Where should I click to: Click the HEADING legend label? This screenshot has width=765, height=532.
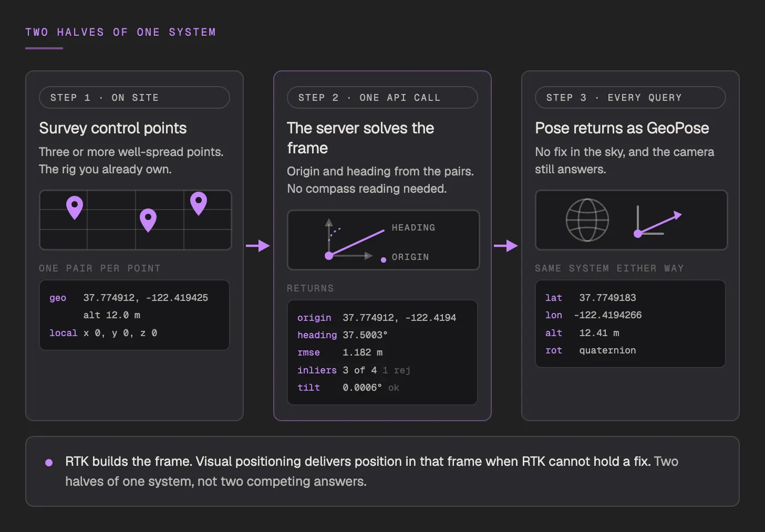click(413, 228)
